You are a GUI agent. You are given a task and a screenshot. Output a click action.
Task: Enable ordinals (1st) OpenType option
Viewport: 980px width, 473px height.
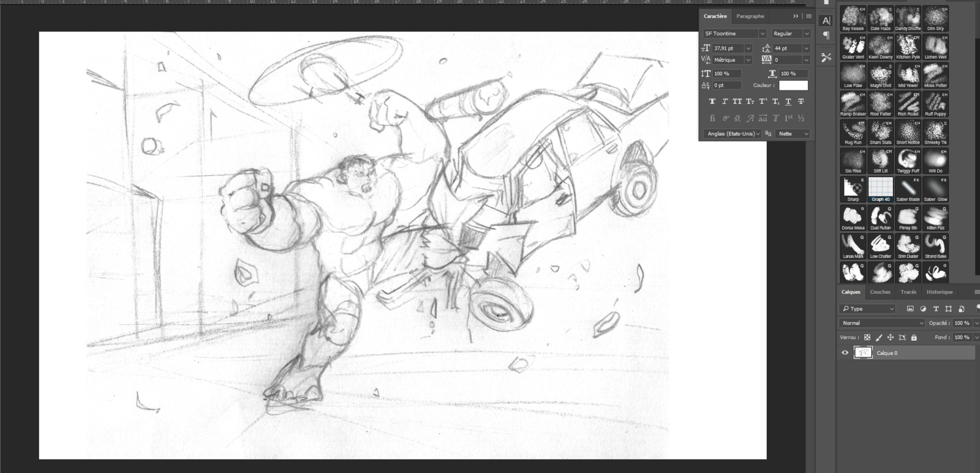coord(788,118)
